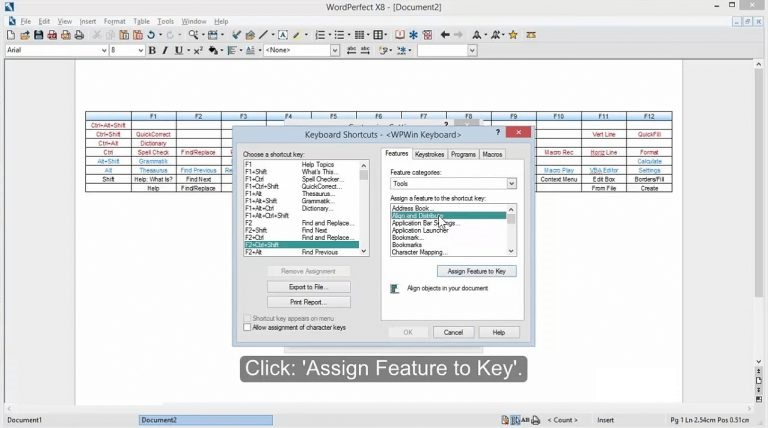Toggle Italic formatting

pyautogui.click(x=165, y=50)
